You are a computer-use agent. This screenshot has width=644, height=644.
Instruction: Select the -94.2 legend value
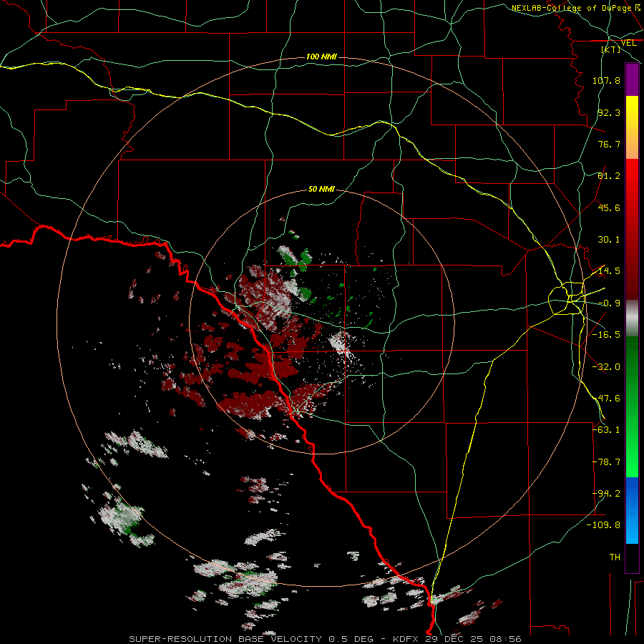606,494
